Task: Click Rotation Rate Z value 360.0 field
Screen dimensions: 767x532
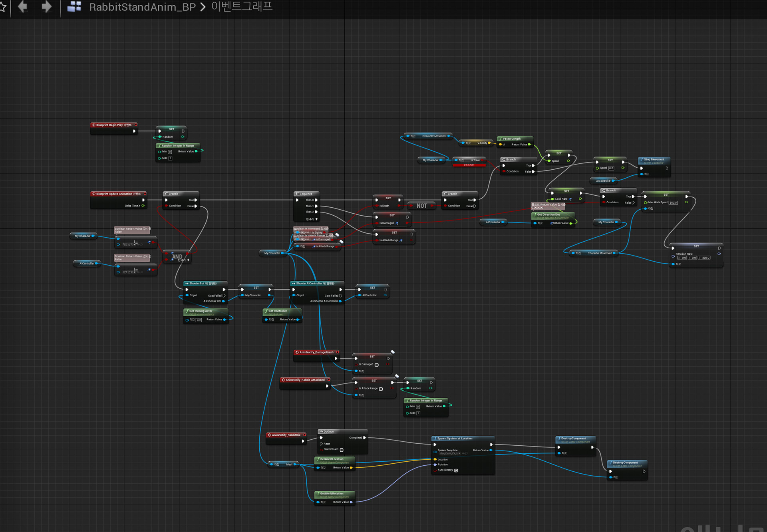Action: pos(704,258)
